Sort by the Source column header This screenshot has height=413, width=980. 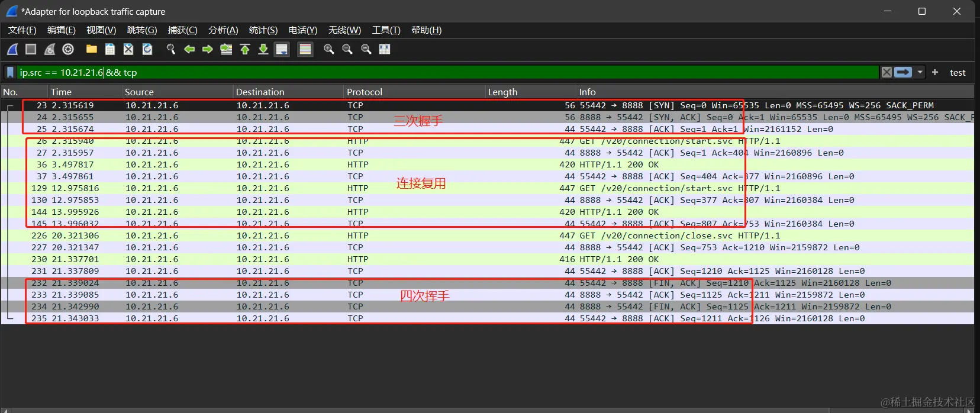click(x=178, y=92)
